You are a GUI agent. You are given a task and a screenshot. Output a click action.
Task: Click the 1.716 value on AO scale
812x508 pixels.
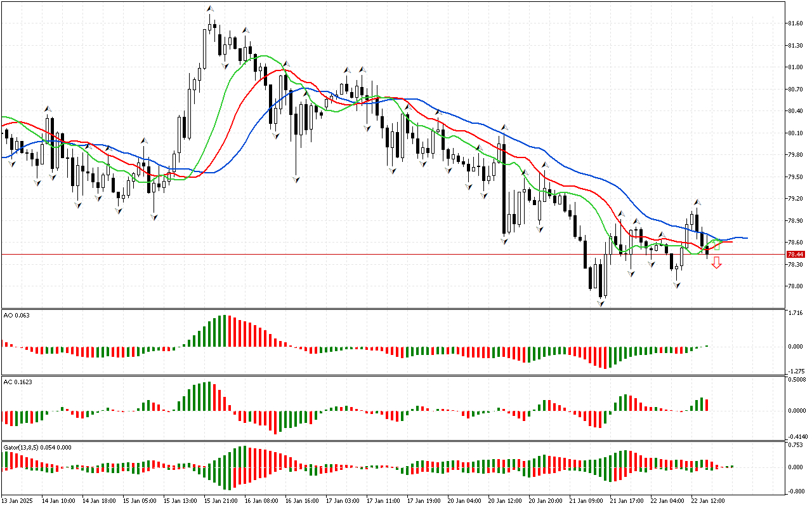click(796, 314)
